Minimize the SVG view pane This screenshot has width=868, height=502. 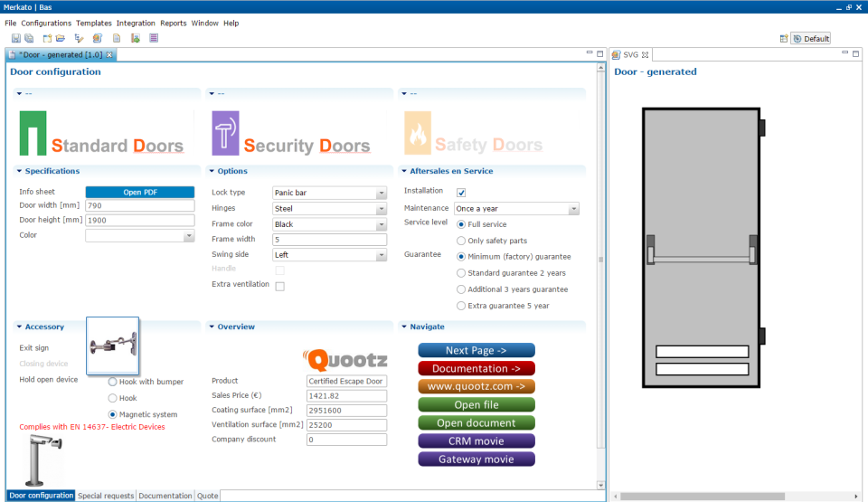pos(844,53)
